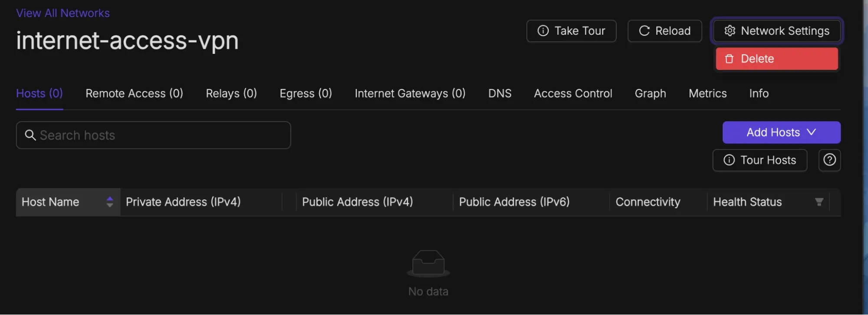Image resolution: width=868 pixels, height=315 pixels.
Task: Go to the Egress tab
Action: (x=306, y=94)
